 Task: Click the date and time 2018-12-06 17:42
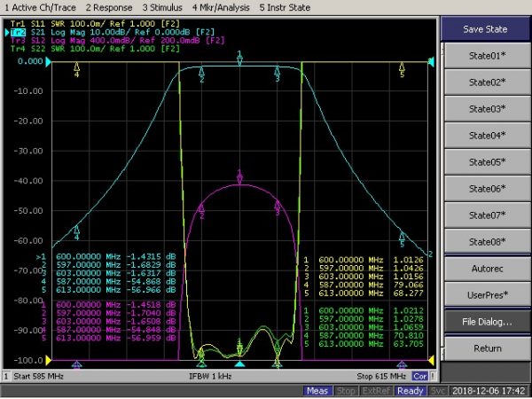pos(489,391)
